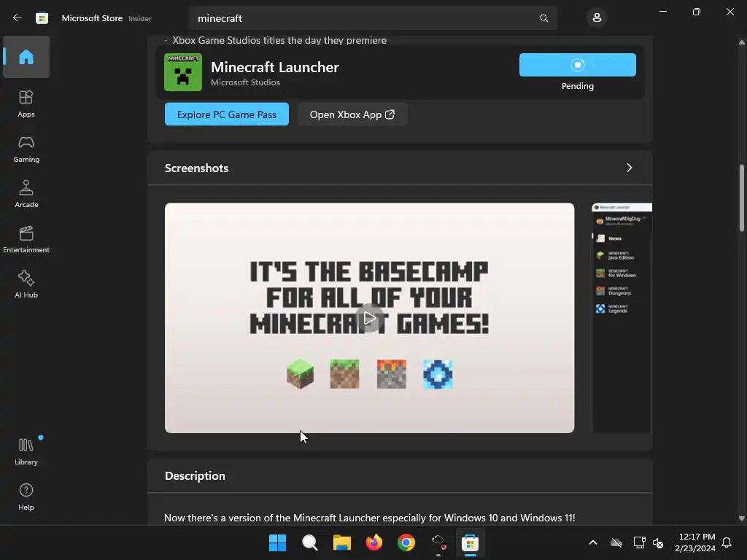Viewport: 747px width, 560px height.
Task: Open the Gaming section
Action: tap(26, 149)
